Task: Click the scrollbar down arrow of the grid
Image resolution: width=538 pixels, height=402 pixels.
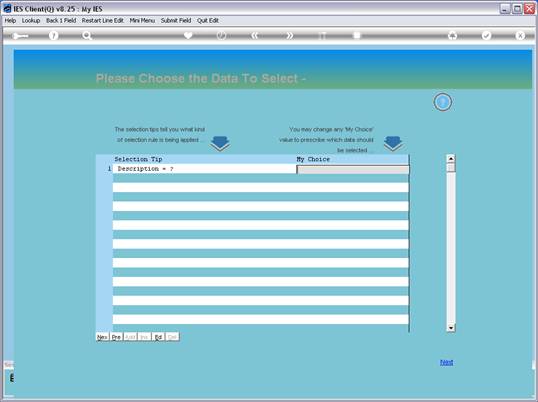Action: click(451, 328)
